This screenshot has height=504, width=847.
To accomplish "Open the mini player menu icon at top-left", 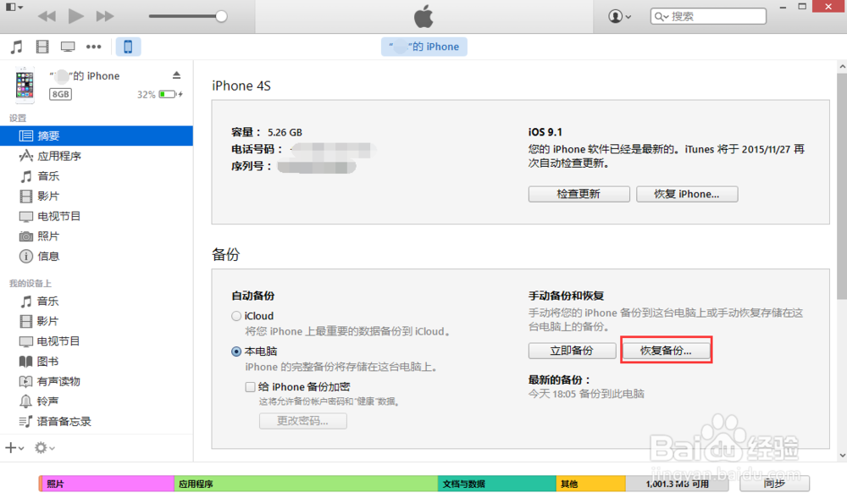I will click(x=14, y=7).
